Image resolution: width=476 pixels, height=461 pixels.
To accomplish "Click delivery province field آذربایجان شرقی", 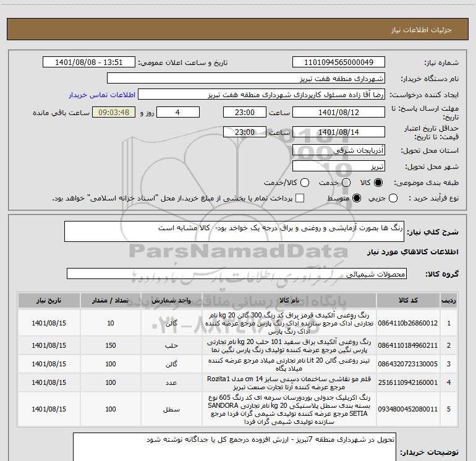I will pyautogui.click(x=339, y=150).
